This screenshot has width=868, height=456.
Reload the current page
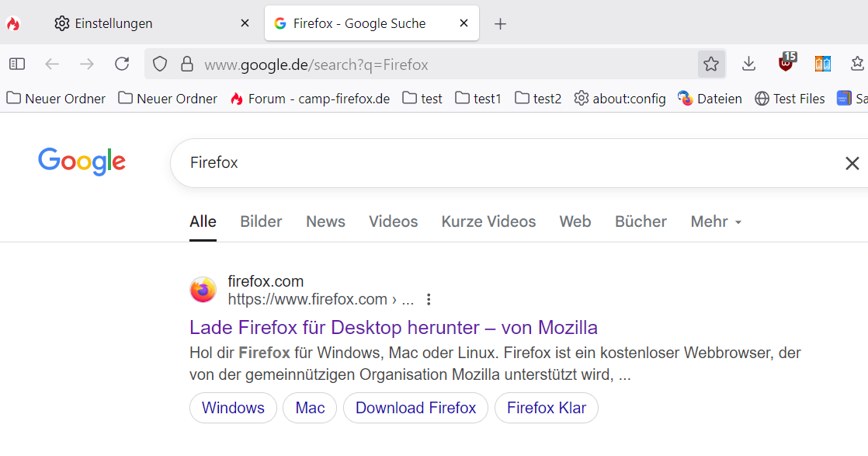(122, 64)
